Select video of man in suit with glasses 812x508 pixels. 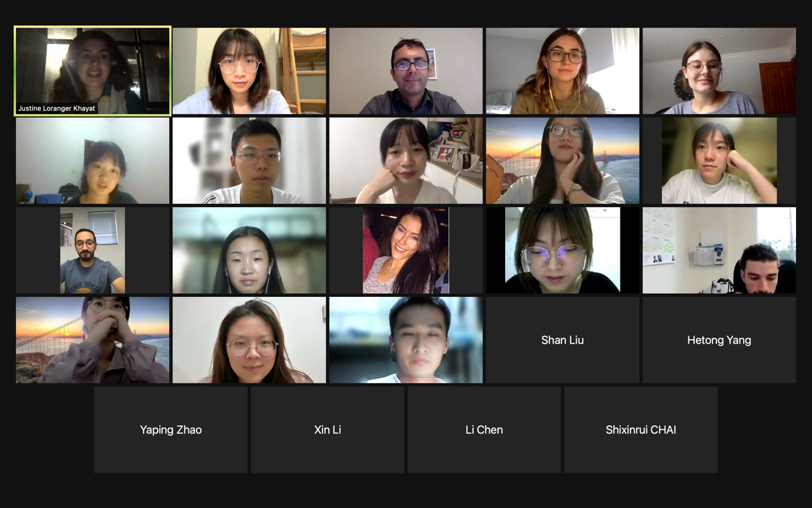coord(406,71)
